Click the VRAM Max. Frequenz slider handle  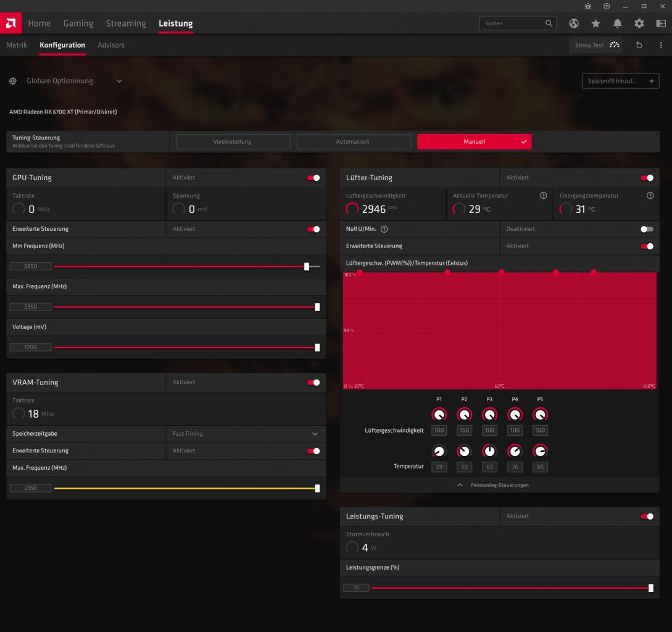coord(317,488)
